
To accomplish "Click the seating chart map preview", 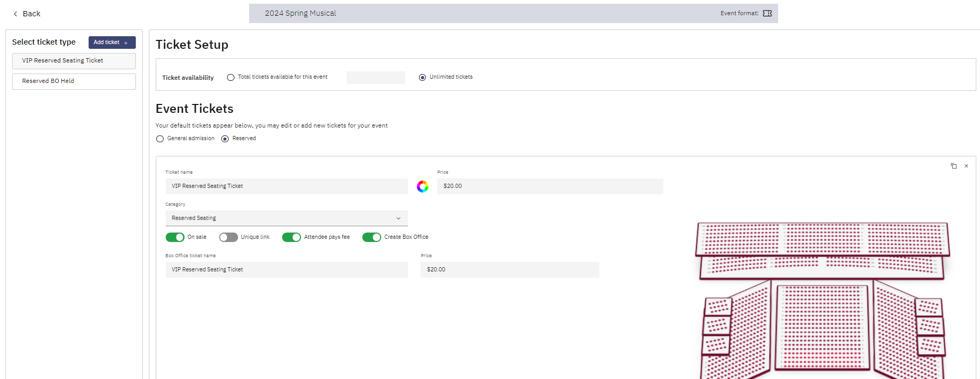I will click(x=823, y=299).
